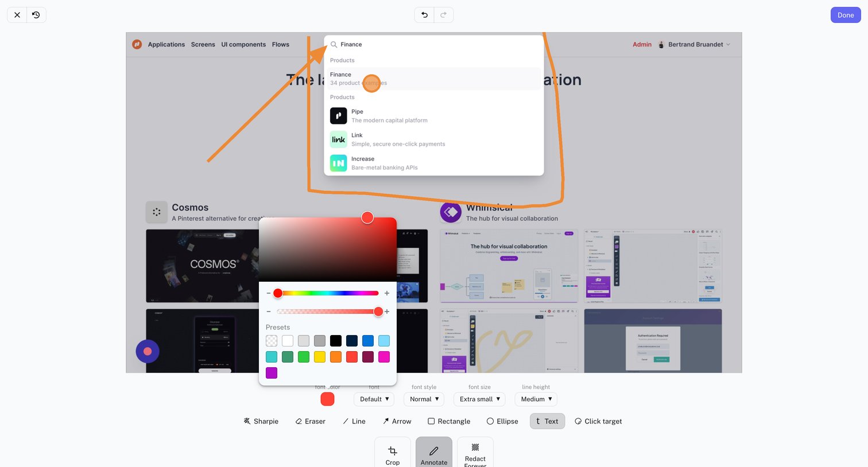Select the Click target tool
Image resolution: width=868 pixels, height=467 pixels.
pyautogui.click(x=598, y=421)
